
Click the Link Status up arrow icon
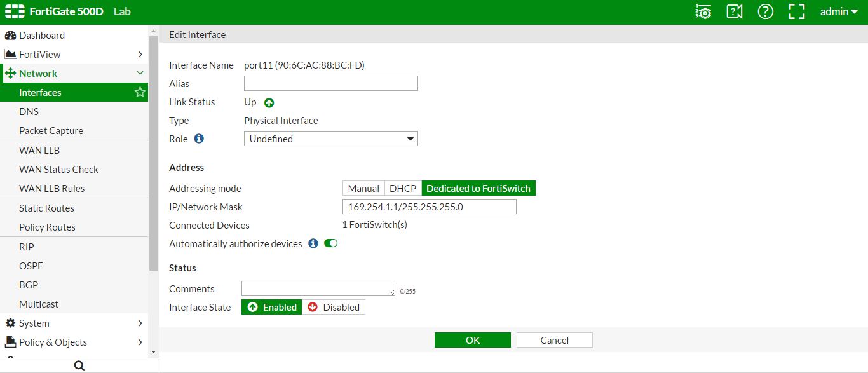[269, 102]
